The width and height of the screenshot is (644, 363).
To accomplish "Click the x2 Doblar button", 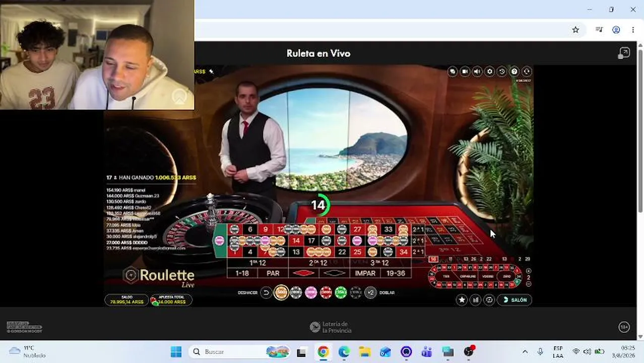I will point(370,292).
